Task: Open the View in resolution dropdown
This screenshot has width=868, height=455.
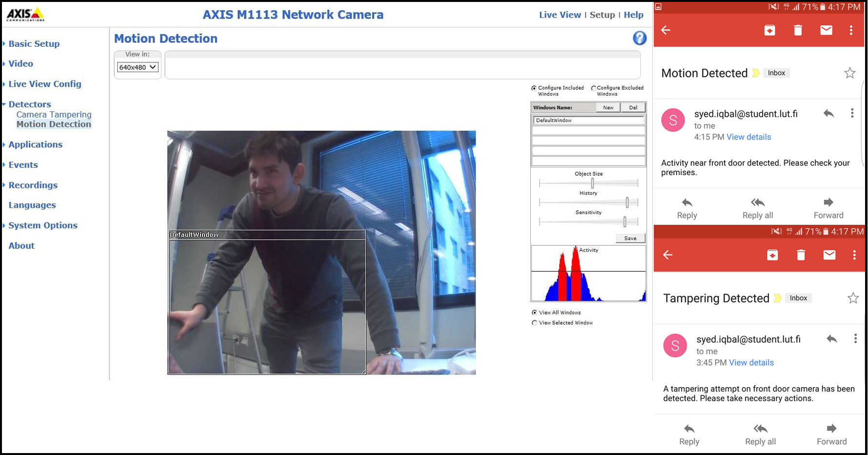Action: coord(138,67)
